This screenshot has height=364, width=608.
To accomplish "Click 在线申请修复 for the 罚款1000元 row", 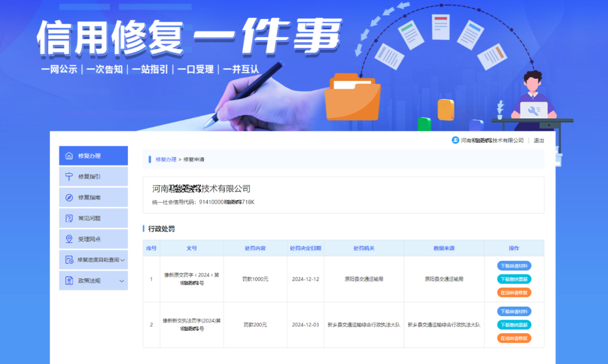I will click(514, 293).
